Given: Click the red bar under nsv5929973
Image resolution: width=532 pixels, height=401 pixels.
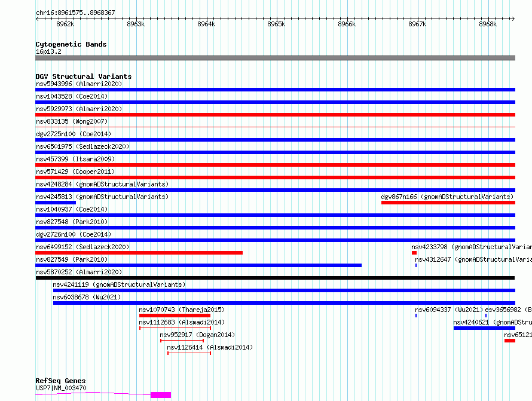Looking at the screenshot, I should click(275, 115).
